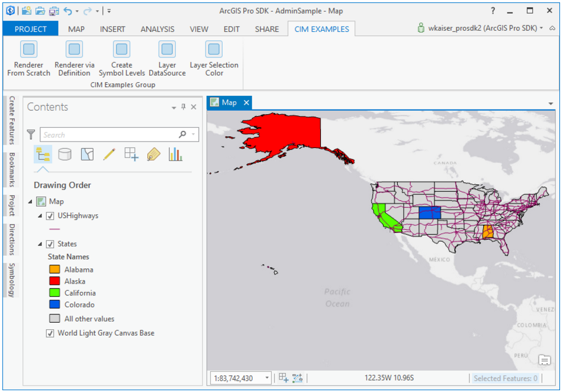Switch to the ANALYSIS ribbon tab

(x=157, y=29)
